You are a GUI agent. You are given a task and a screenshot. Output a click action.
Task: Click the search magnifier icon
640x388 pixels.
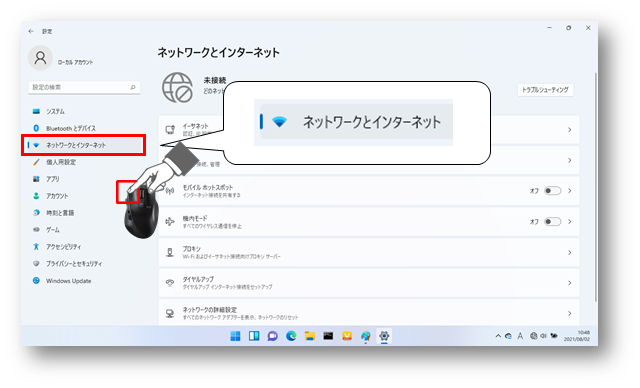click(x=133, y=87)
